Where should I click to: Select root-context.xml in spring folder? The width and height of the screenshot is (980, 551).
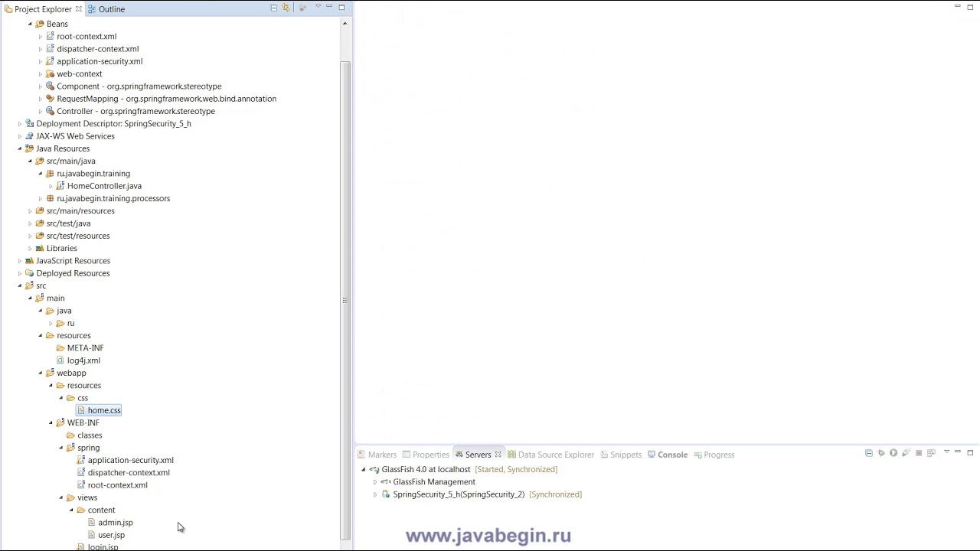117,485
